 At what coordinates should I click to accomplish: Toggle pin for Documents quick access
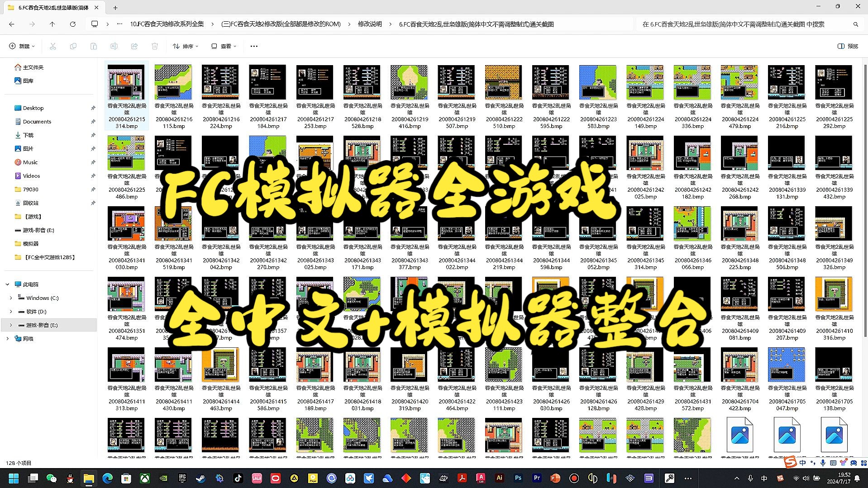click(93, 122)
